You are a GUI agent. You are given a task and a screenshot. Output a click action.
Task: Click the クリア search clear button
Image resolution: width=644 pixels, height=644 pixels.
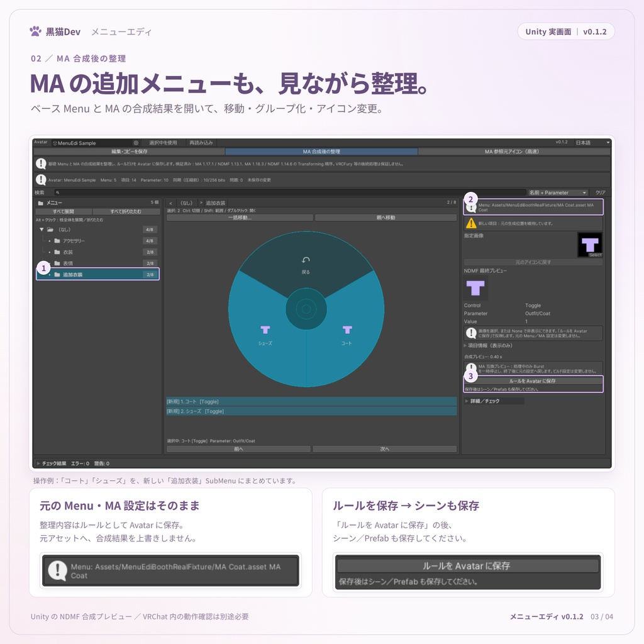pyautogui.click(x=601, y=192)
